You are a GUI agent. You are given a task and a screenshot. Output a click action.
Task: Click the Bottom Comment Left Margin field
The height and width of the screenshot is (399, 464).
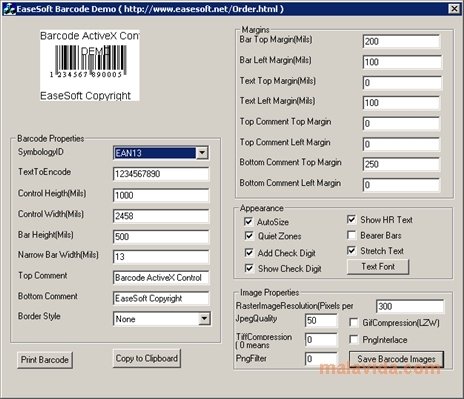pos(401,185)
